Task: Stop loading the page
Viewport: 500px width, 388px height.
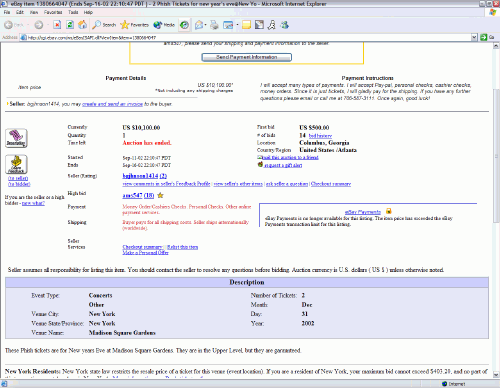Action: click(57, 25)
